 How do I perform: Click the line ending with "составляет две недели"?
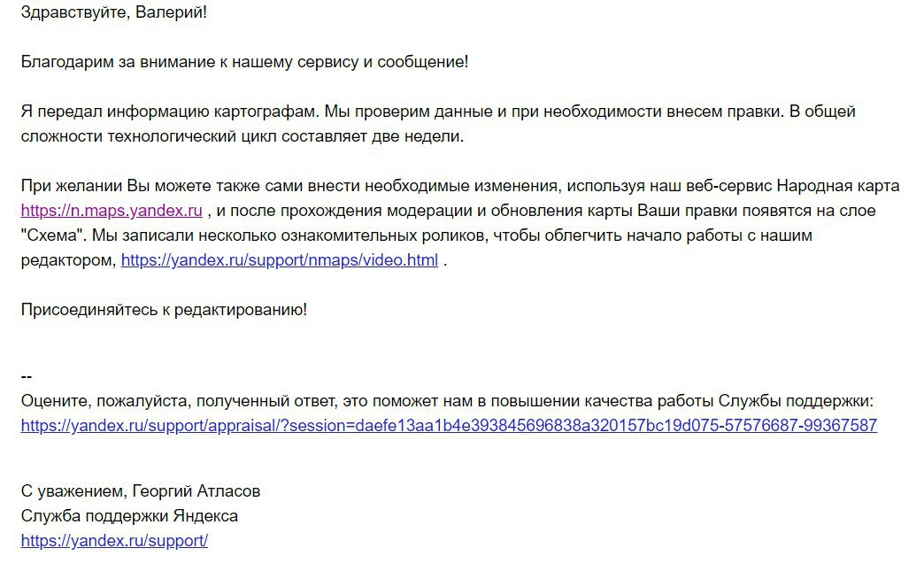[243, 136]
